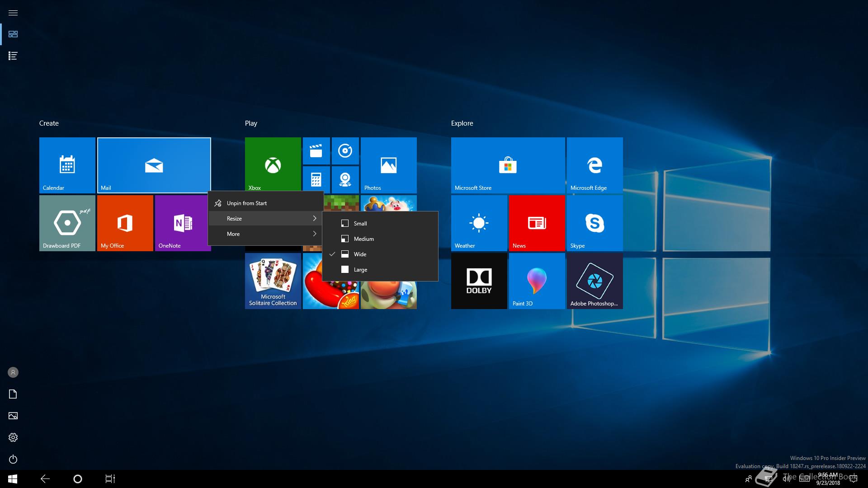Launch the Microsoft Edge tile
This screenshot has width=868, height=488.
594,165
